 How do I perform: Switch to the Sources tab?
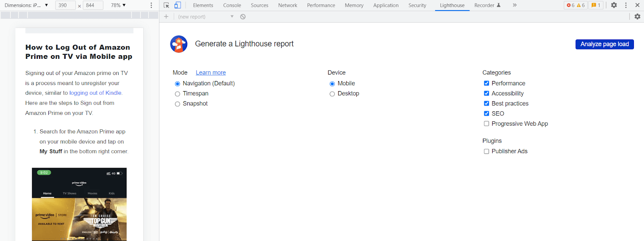259,5
